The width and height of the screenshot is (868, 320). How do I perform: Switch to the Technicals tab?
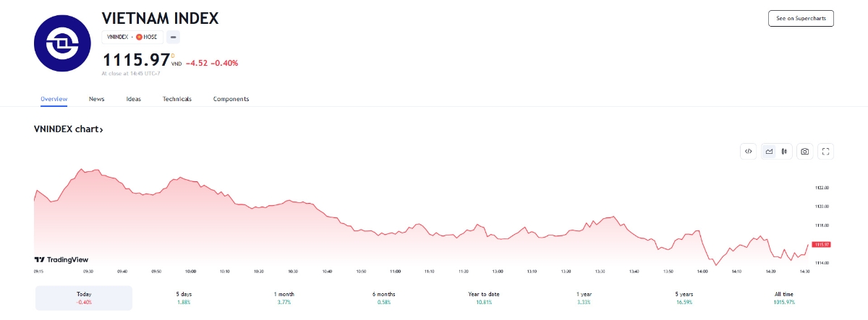tap(177, 99)
